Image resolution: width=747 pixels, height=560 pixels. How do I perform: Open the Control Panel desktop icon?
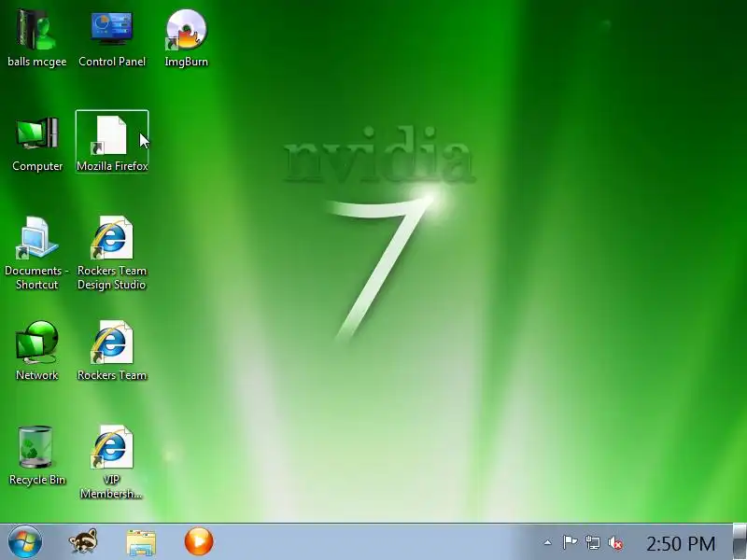(112, 39)
